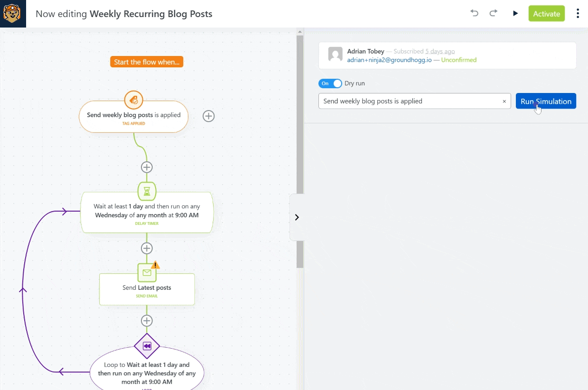Add another trigger with plus beside tag trigger
588x390 pixels.
[209, 116]
